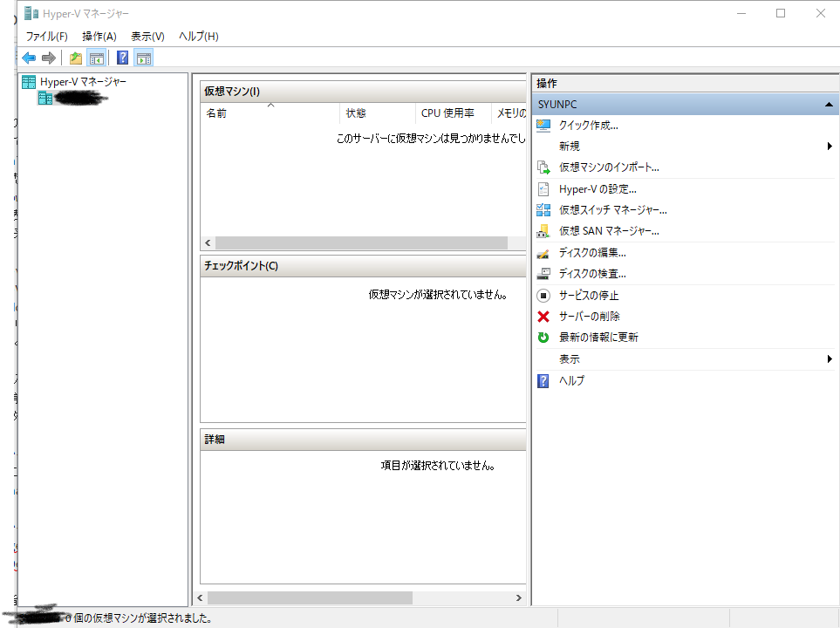Image resolution: width=840 pixels, height=628 pixels.
Task: Maximize the Hyper-V マネージャー window
Action: 781,13
